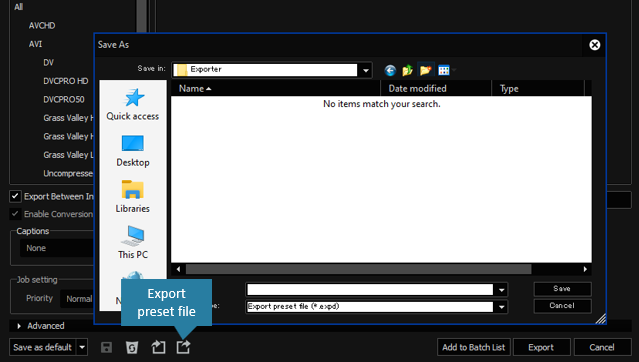Go back to last folder visited
Image resolution: width=639 pixels, height=362 pixels.
[x=390, y=71]
